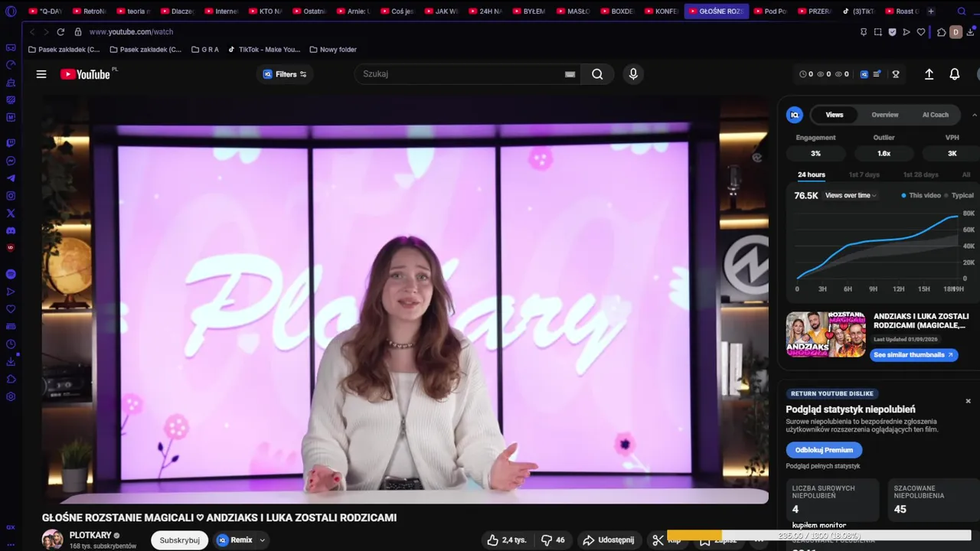The height and width of the screenshot is (551, 980).
Task: Open a new browser tab
Action: 931,11
